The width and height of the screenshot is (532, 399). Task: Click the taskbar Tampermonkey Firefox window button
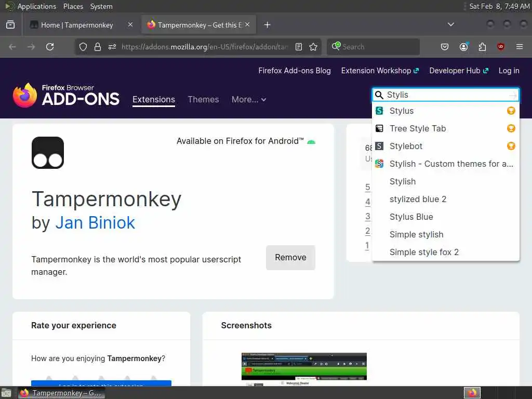[x=61, y=393]
